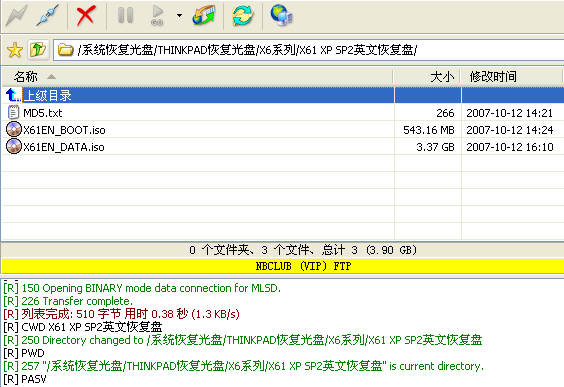
Task: Click the X61EN_DATA.iso disc icon
Action: 14,146
